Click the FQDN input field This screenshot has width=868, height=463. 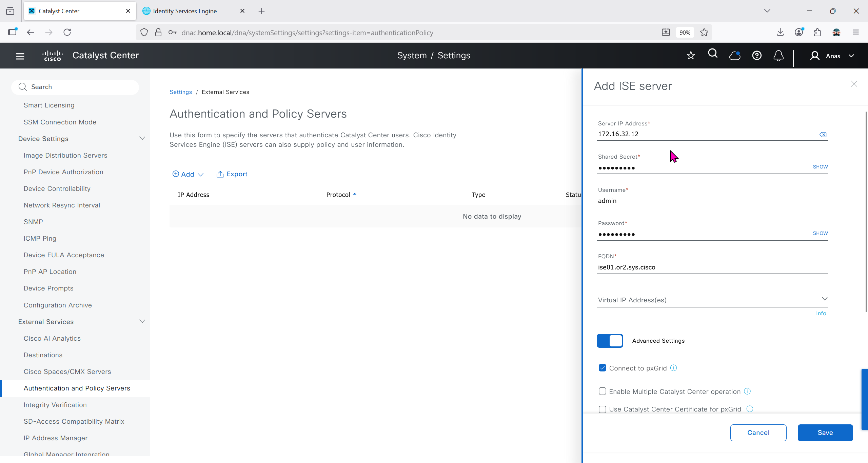coord(712,267)
